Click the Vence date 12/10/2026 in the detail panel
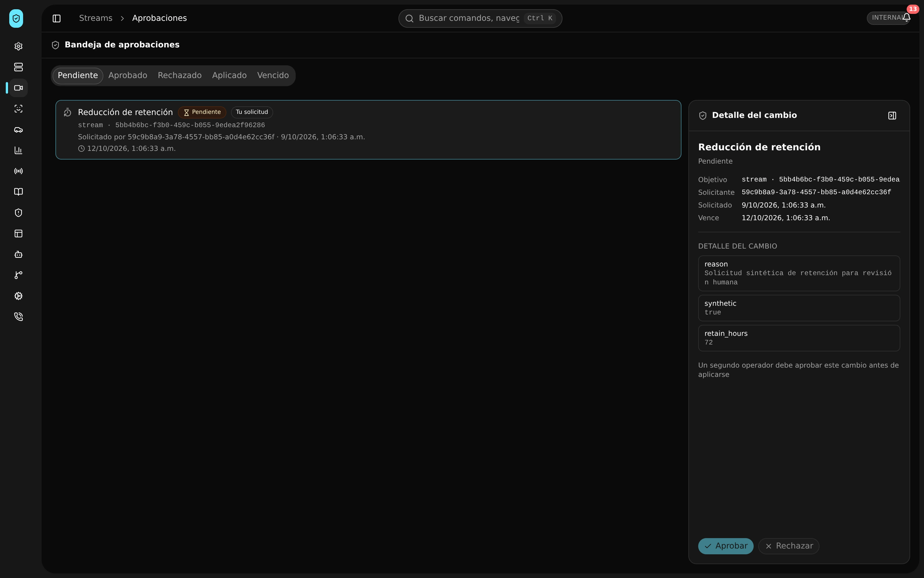924x578 pixels. (786, 218)
